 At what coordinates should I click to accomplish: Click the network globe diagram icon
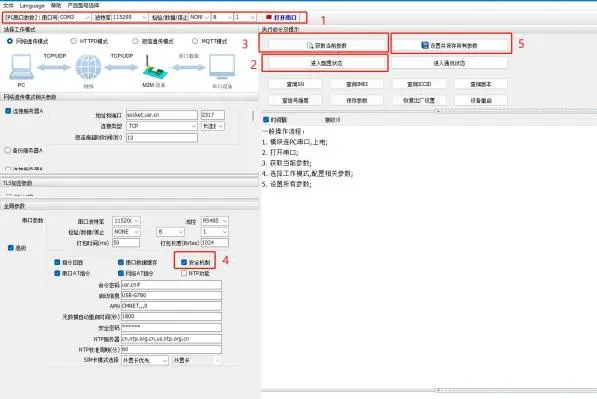88,67
